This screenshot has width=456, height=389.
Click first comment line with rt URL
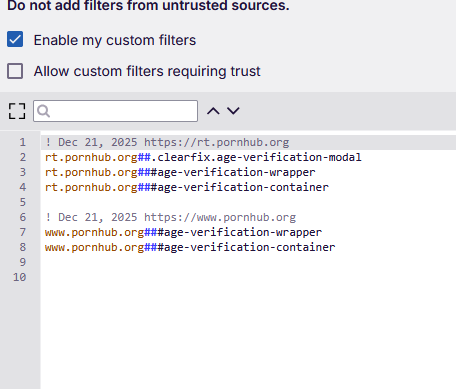coord(167,142)
